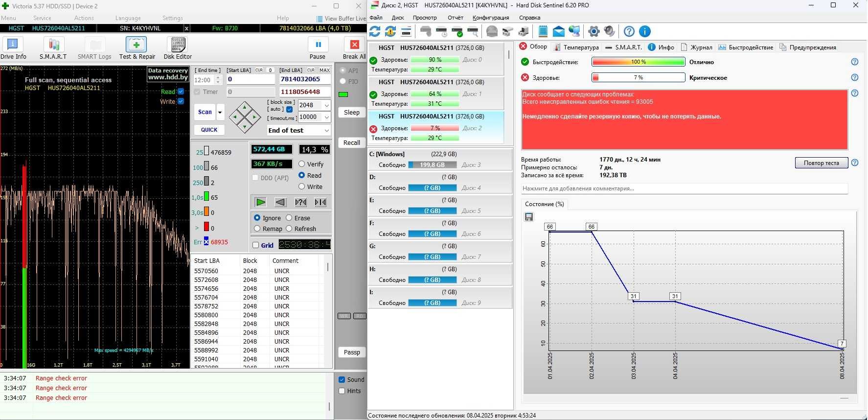Switch to the Журнал tab
This screenshot has width=868, height=420.
696,47
